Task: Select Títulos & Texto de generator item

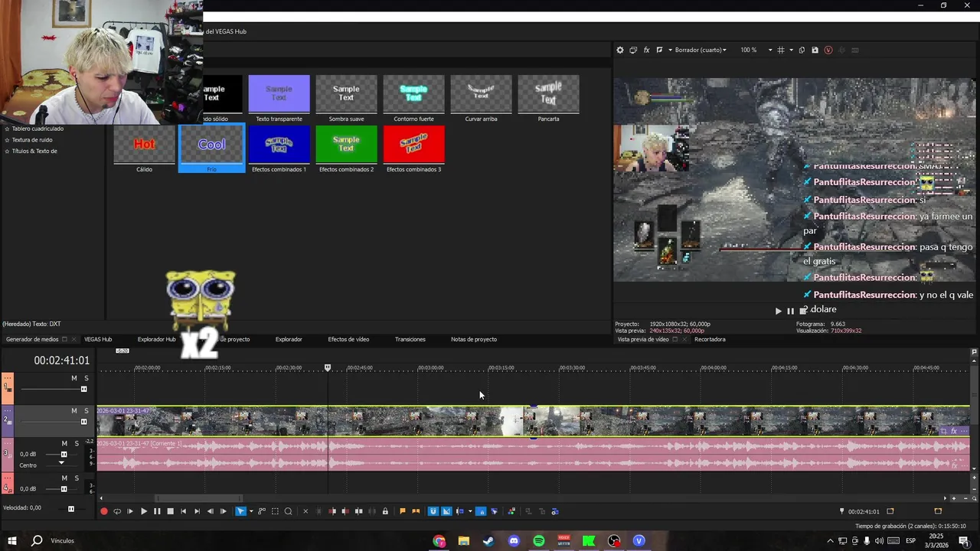Action: (34, 151)
